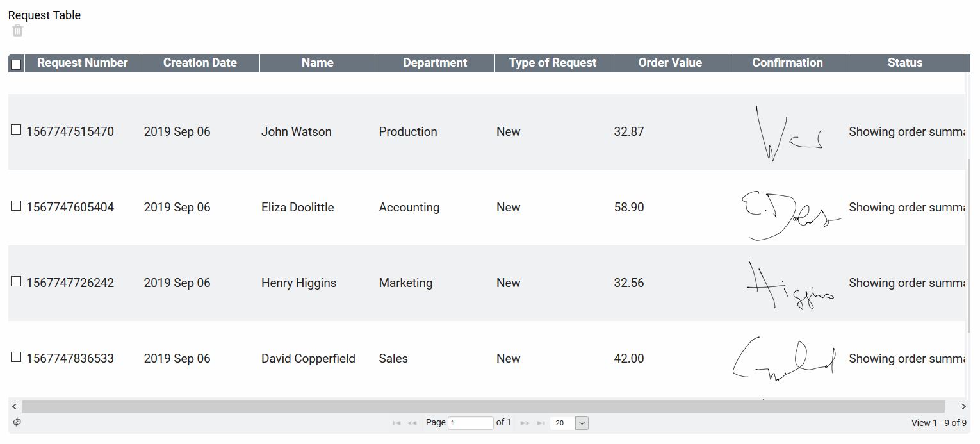Image resolution: width=980 pixels, height=444 pixels.
Task: Click Henry Higgins signature image
Action: coord(788,284)
